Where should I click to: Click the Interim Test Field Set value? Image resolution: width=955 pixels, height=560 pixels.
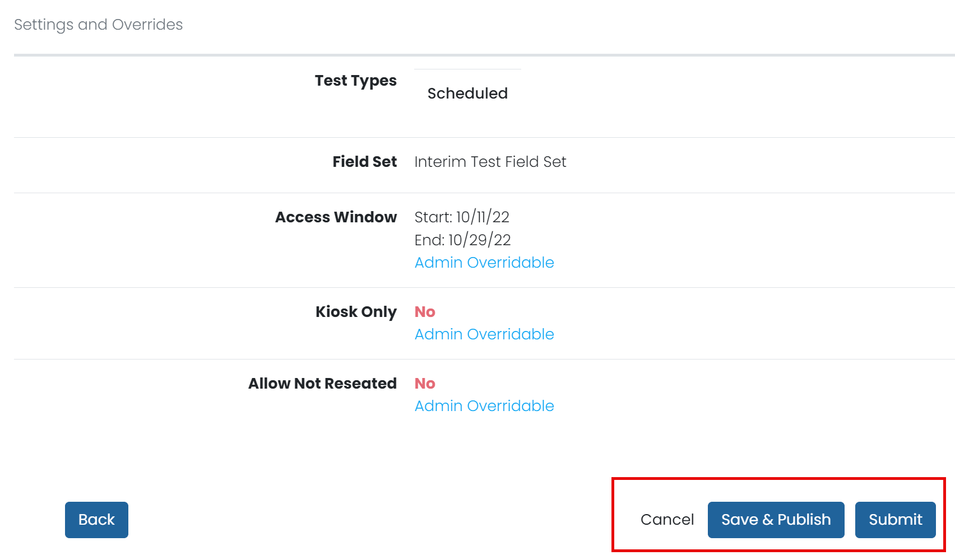tap(490, 162)
